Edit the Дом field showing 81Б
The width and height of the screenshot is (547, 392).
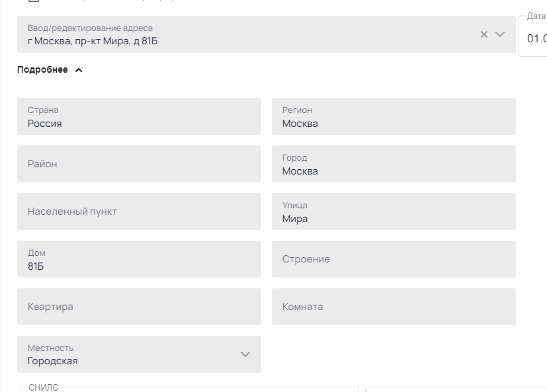pyautogui.click(x=139, y=259)
